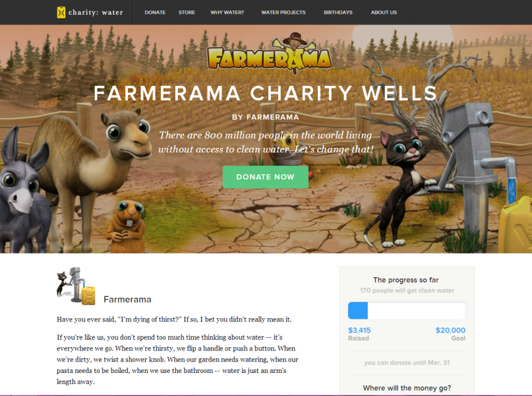Click the Where will the money go? heading

407,388
